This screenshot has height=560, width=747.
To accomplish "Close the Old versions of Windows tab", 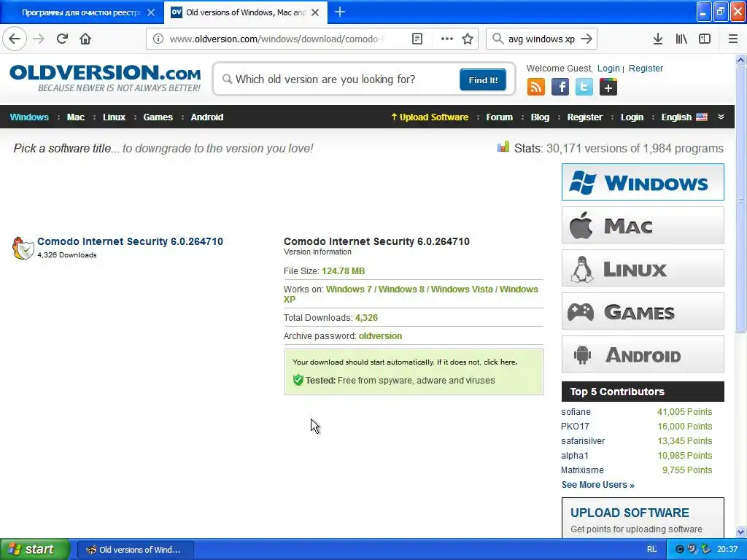I will point(315,12).
